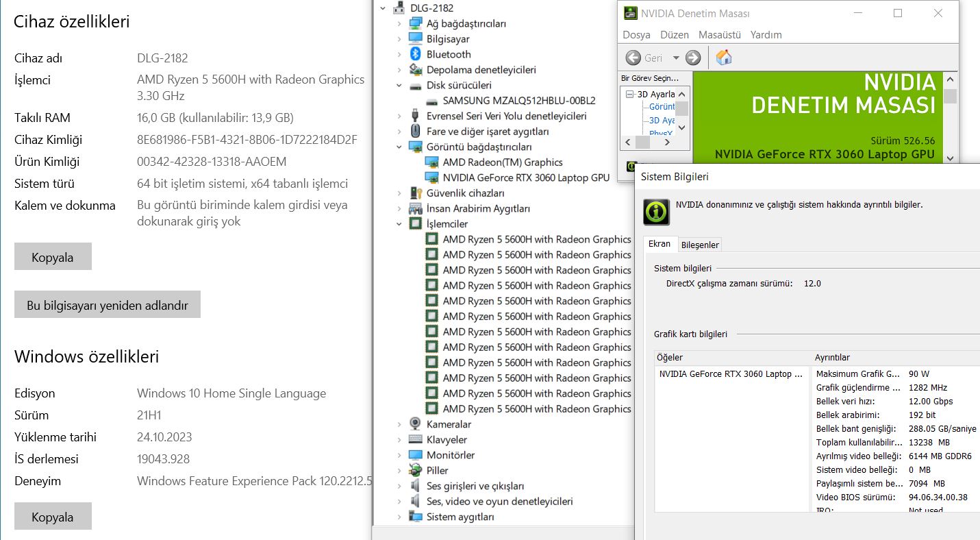Viewport: 980px width, 540px height.
Task: Expand the Piller node chevron
Action: click(x=399, y=471)
